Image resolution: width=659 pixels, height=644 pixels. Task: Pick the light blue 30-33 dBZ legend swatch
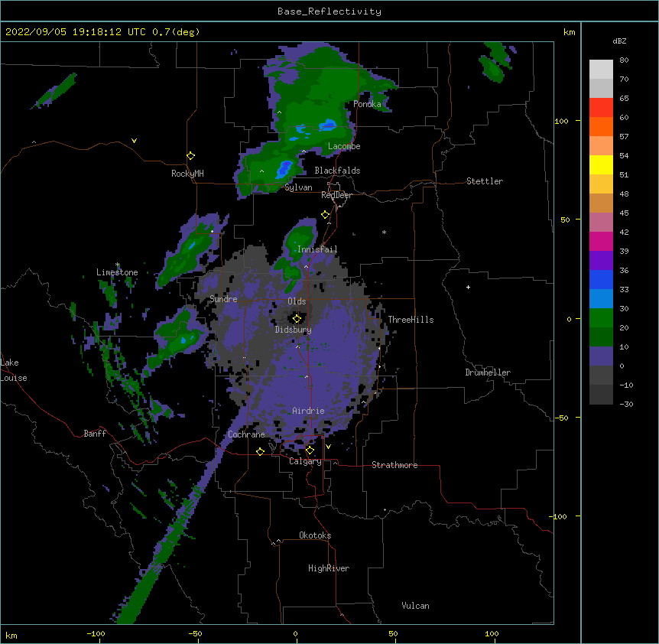point(601,298)
